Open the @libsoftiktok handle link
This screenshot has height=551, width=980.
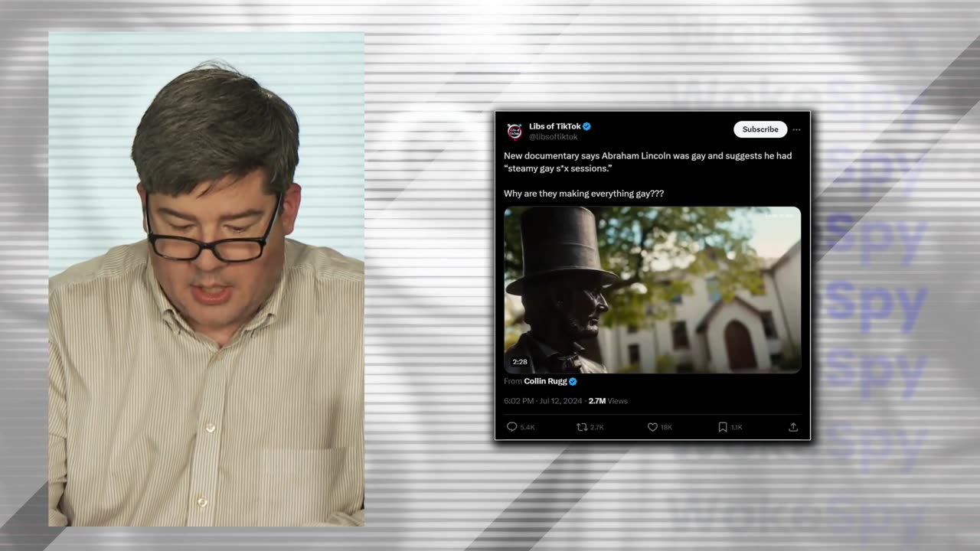tap(554, 137)
